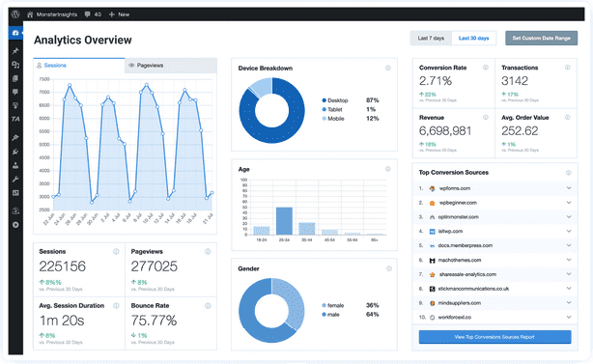Switch to the Sessions tab
The image size is (593, 364).
(x=79, y=66)
